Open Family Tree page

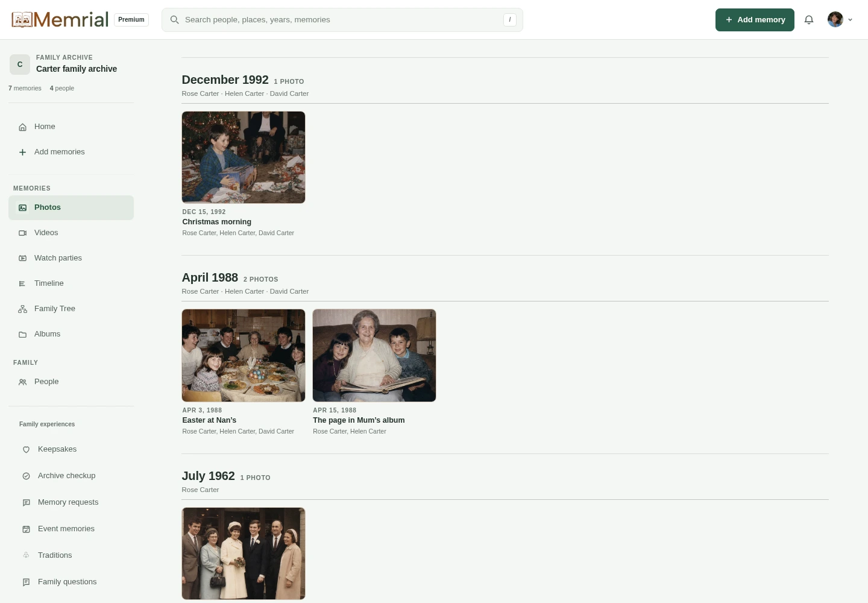[71, 309]
